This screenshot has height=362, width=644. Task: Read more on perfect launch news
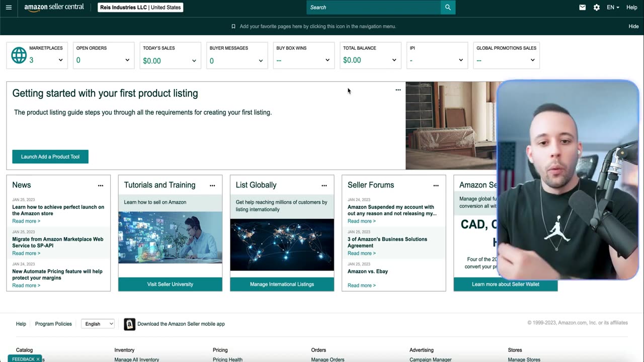[x=26, y=221]
